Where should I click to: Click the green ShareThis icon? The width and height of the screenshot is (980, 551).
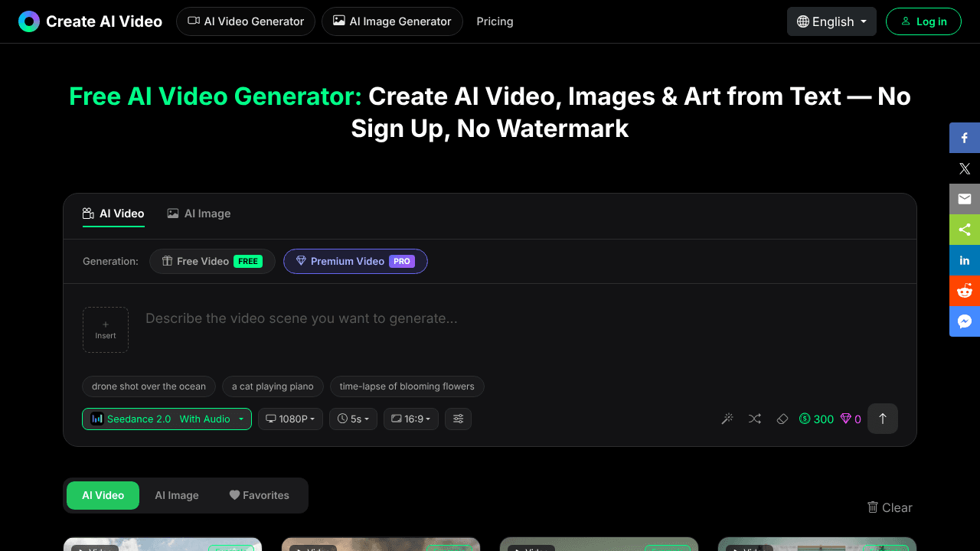[965, 230]
